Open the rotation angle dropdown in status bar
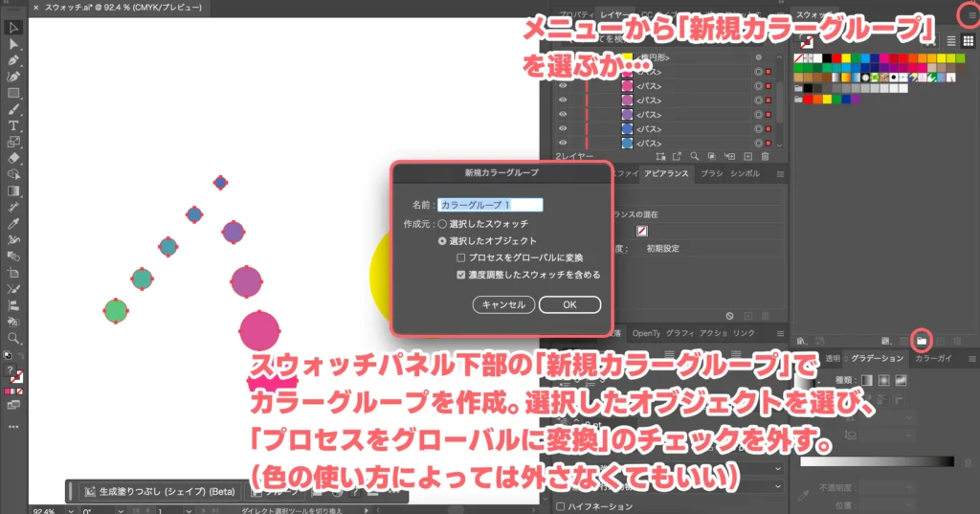The height and width of the screenshot is (514, 980). pos(120,510)
